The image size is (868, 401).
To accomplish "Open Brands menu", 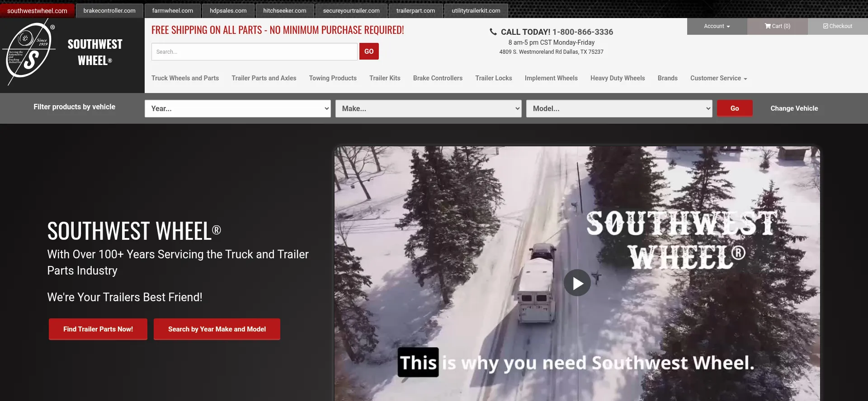I will pos(668,78).
